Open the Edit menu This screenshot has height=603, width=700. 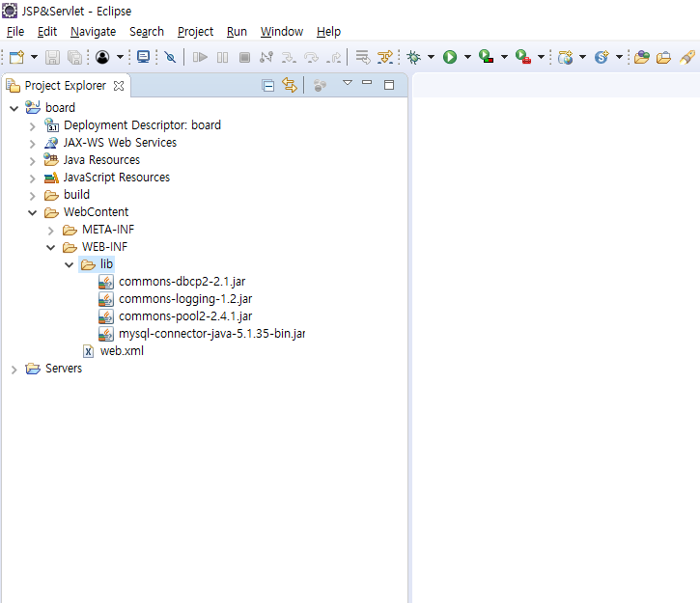pos(47,32)
